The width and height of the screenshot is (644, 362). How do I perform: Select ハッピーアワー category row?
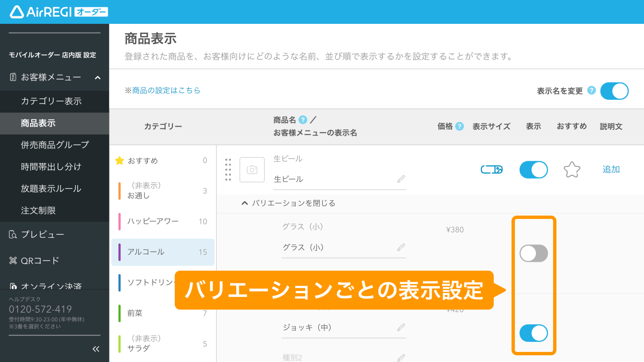pos(163,221)
